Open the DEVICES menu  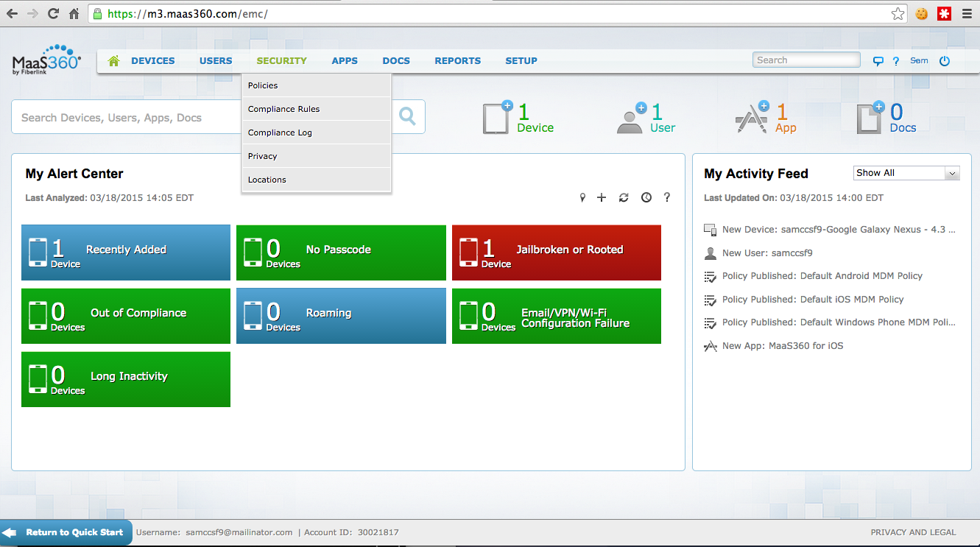tap(153, 61)
